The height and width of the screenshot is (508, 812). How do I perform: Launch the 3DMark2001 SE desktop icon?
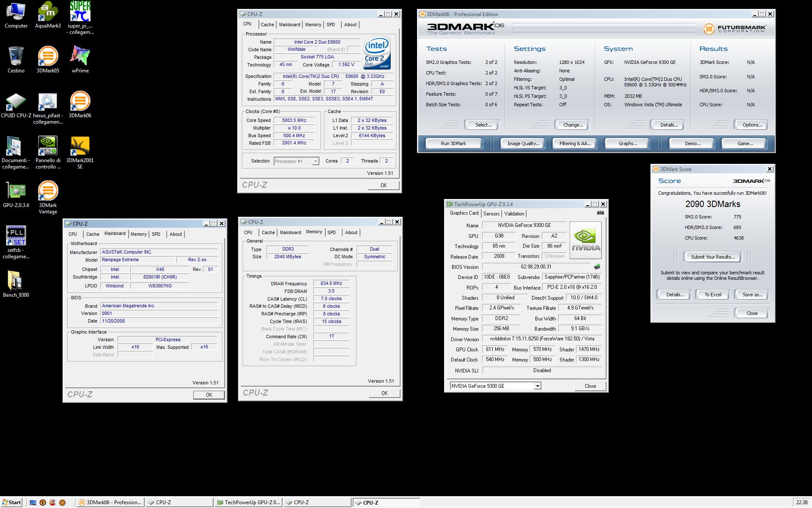(80, 153)
